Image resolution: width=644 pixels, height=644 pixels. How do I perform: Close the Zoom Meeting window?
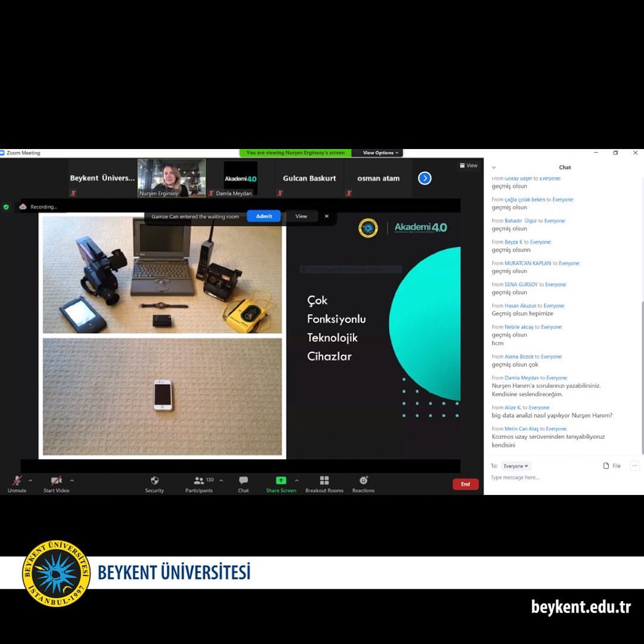(x=636, y=153)
